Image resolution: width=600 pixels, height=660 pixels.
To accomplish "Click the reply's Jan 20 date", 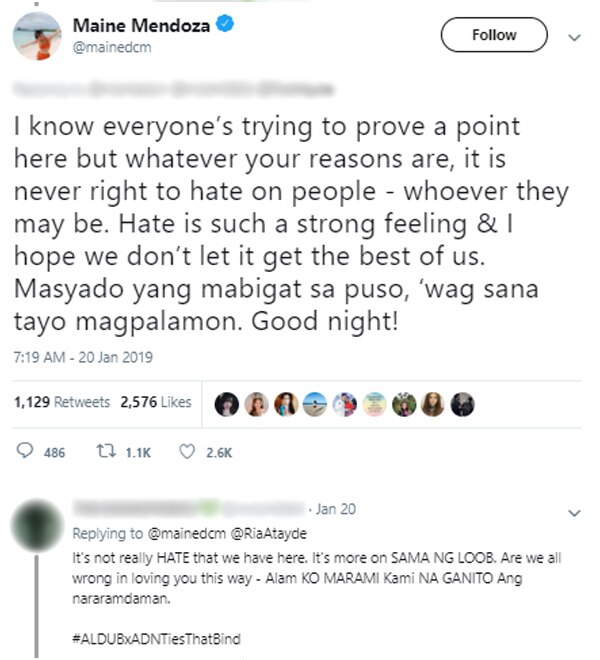I will pos(336,509).
